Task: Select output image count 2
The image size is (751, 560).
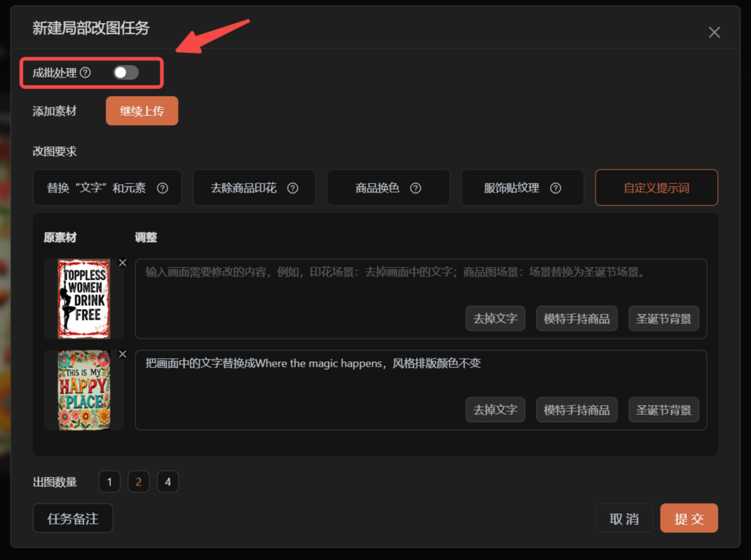Action: [x=139, y=482]
